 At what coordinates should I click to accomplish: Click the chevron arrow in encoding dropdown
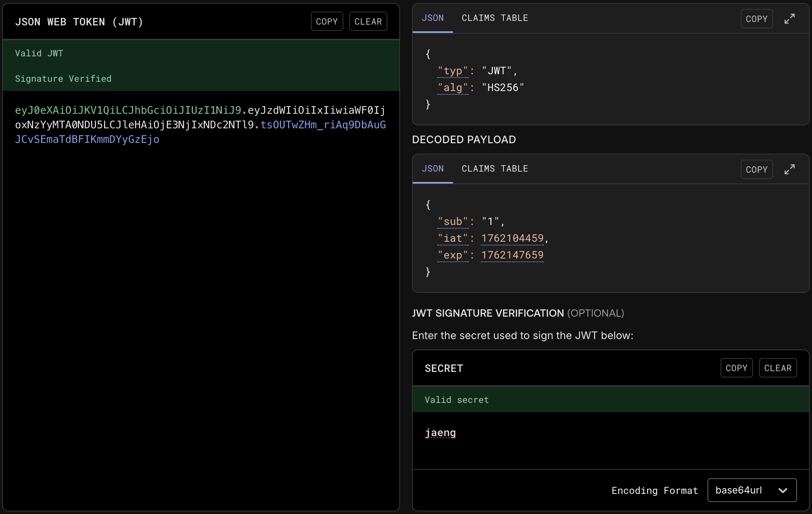click(783, 491)
